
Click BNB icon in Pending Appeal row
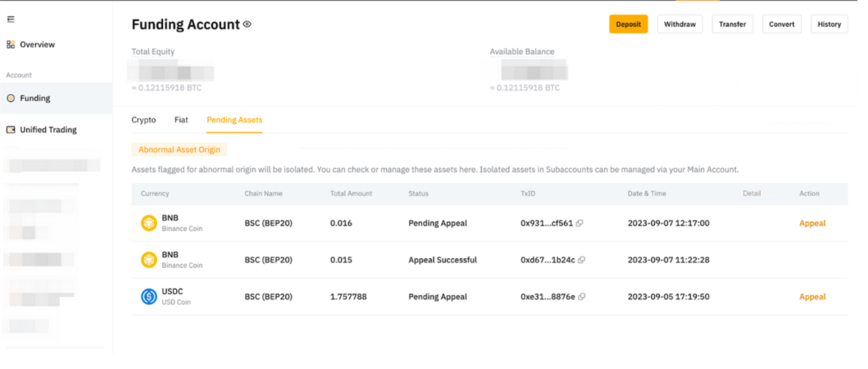[x=149, y=223]
